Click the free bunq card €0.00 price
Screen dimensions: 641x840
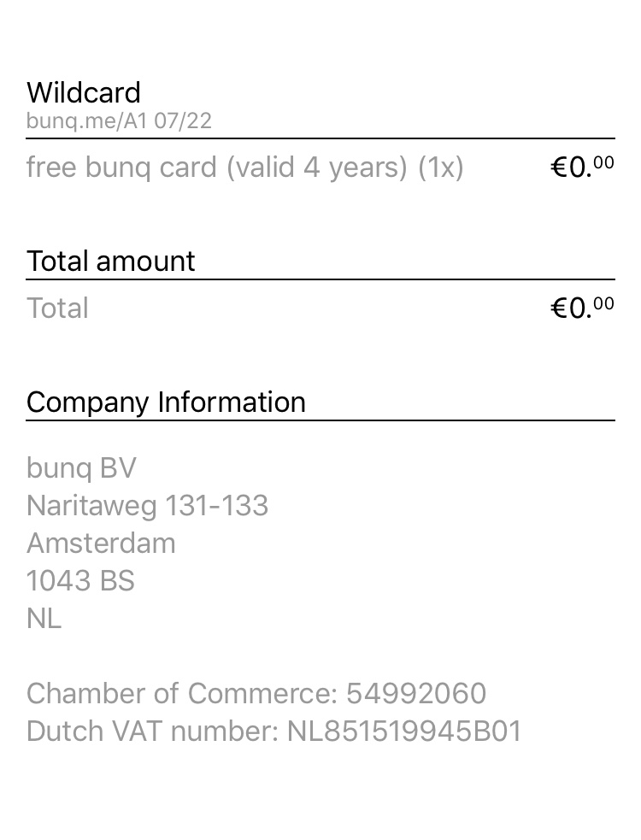[582, 167]
